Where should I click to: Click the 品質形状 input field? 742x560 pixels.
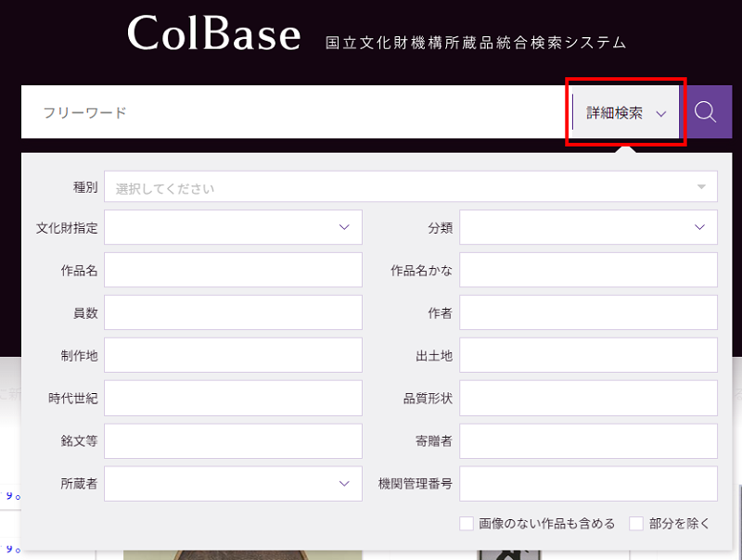pyautogui.click(x=588, y=399)
